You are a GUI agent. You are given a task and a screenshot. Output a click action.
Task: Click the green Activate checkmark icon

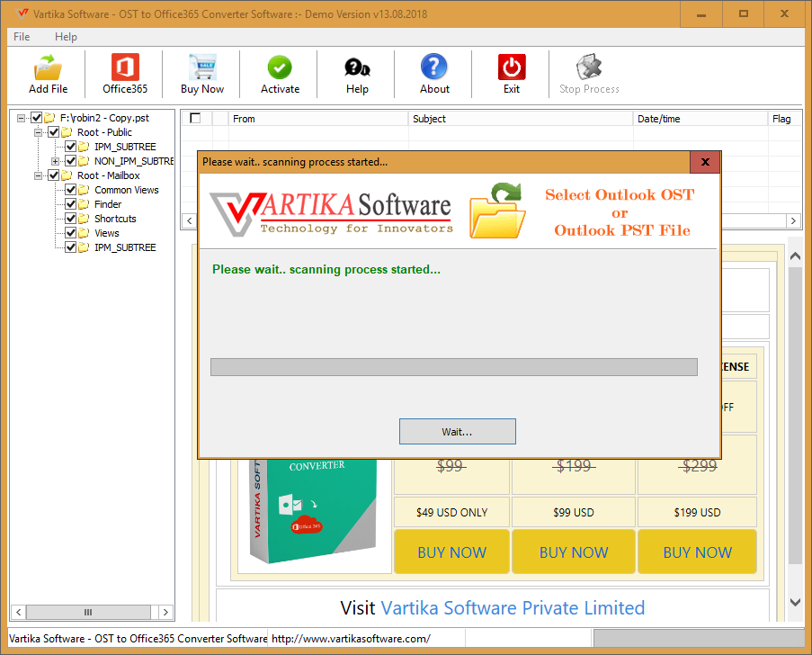coord(280,67)
